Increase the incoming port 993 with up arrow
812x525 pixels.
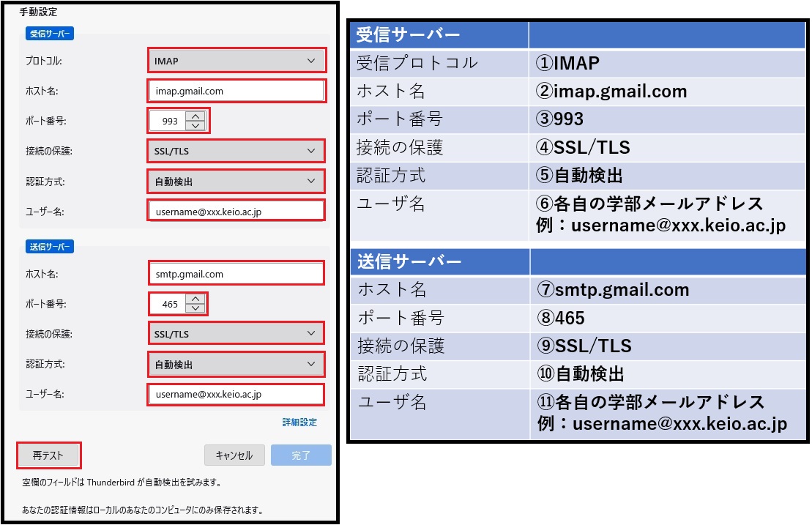pyautogui.click(x=195, y=116)
